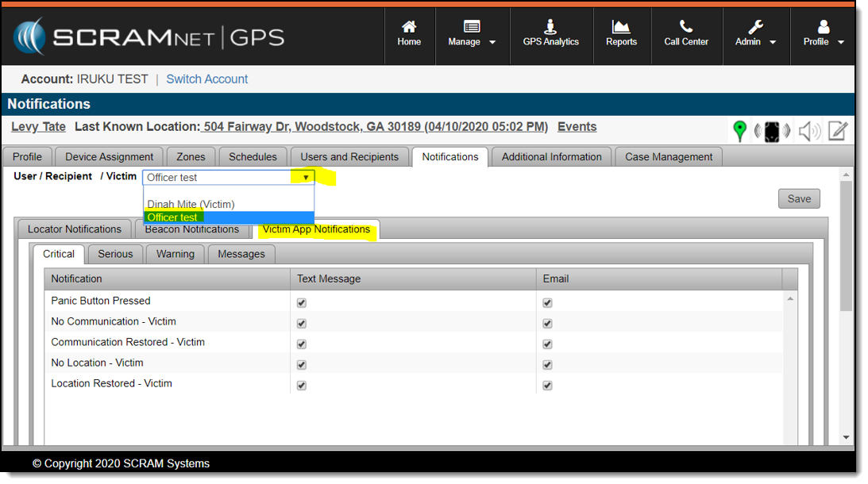Toggle Text Message for Location Restored - Victim
The image size is (868, 484).
click(302, 386)
